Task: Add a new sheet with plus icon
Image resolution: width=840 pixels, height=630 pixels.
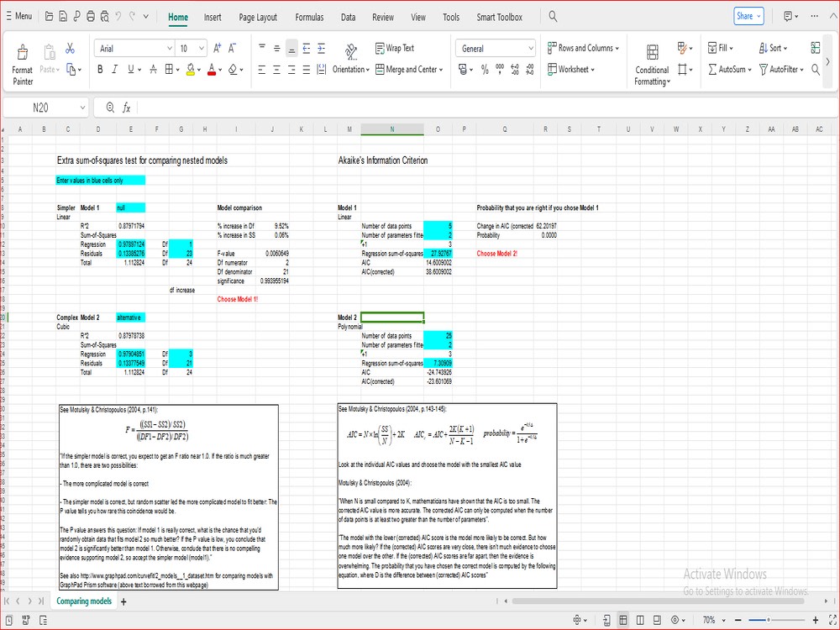Action: (x=123, y=601)
